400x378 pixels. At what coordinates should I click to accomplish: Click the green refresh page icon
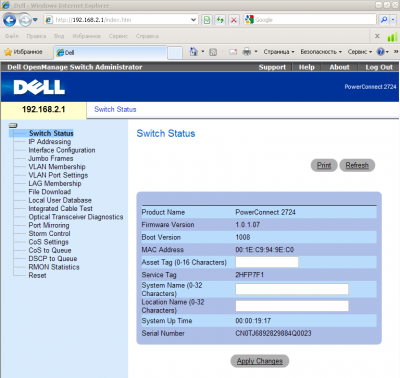point(220,20)
